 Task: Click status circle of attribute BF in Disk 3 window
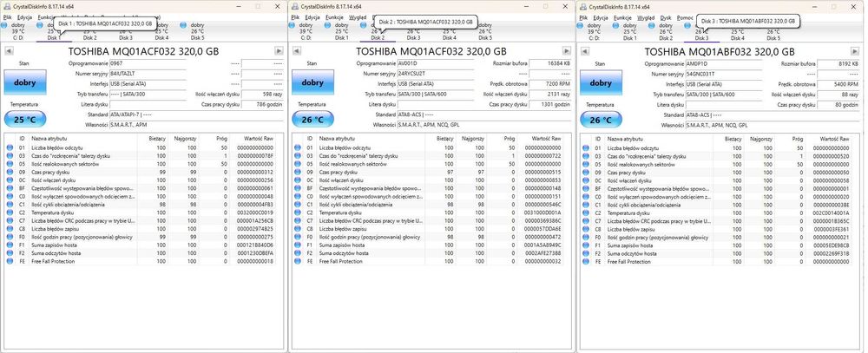(x=586, y=189)
